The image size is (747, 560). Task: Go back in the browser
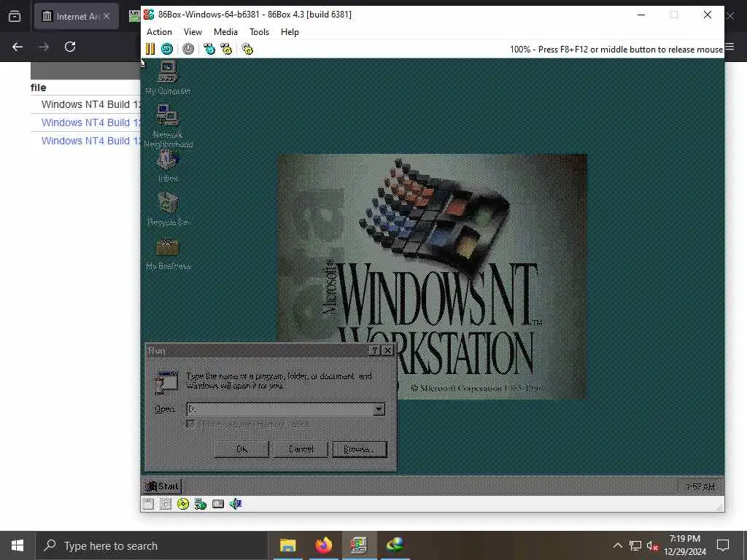(18, 47)
